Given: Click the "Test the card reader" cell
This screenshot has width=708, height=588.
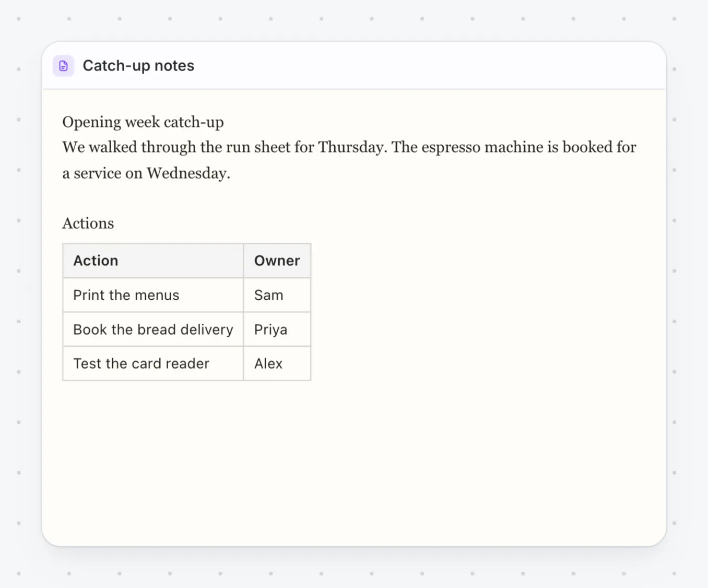Looking at the screenshot, I should [153, 363].
